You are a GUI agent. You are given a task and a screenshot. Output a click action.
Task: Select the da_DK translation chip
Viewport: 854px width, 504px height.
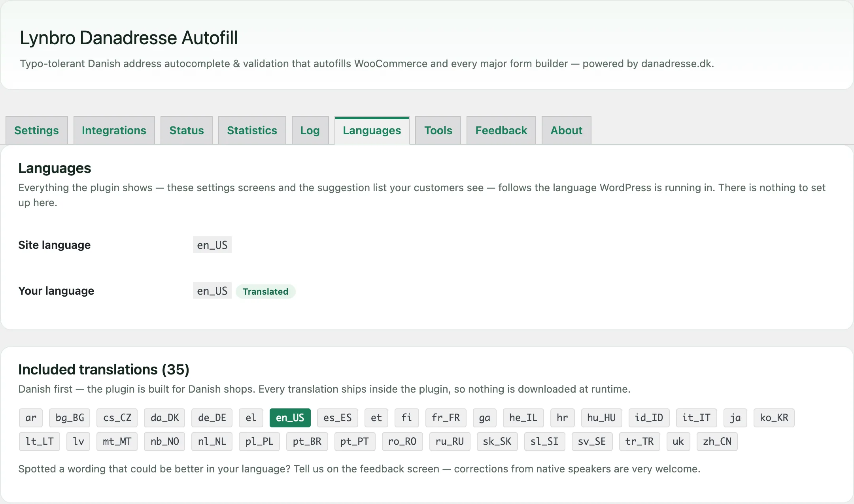coord(164,418)
